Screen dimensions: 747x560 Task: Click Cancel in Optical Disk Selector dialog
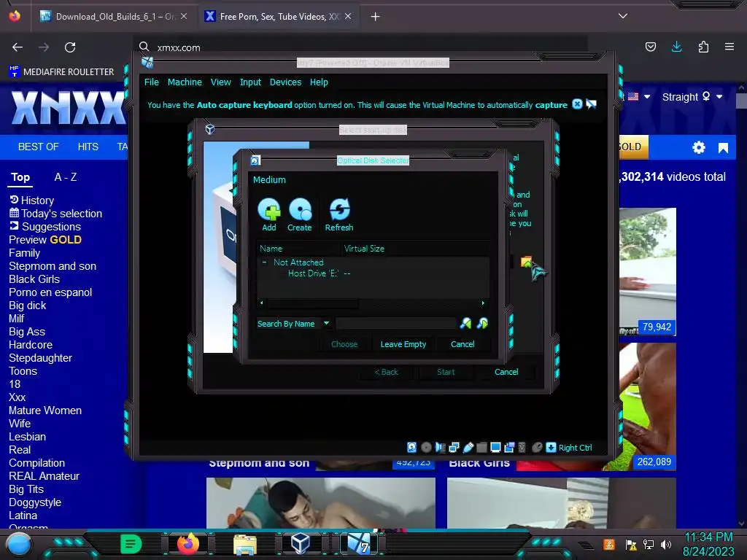coord(462,344)
